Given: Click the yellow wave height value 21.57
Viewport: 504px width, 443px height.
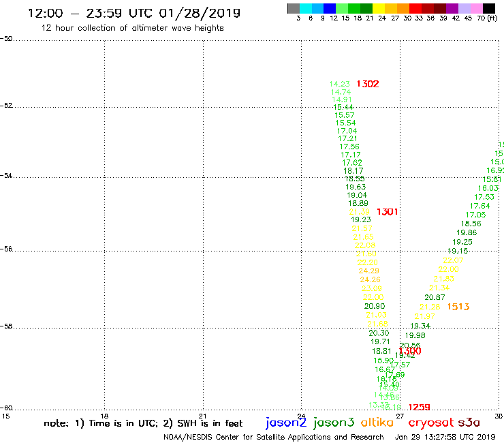Looking at the screenshot, I should 362,228.
